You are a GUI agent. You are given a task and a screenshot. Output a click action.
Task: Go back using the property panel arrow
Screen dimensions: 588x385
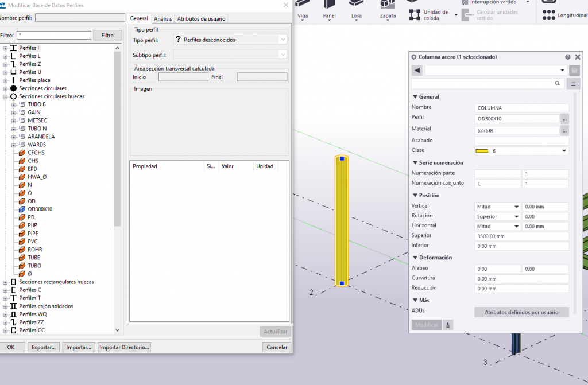click(x=417, y=70)
